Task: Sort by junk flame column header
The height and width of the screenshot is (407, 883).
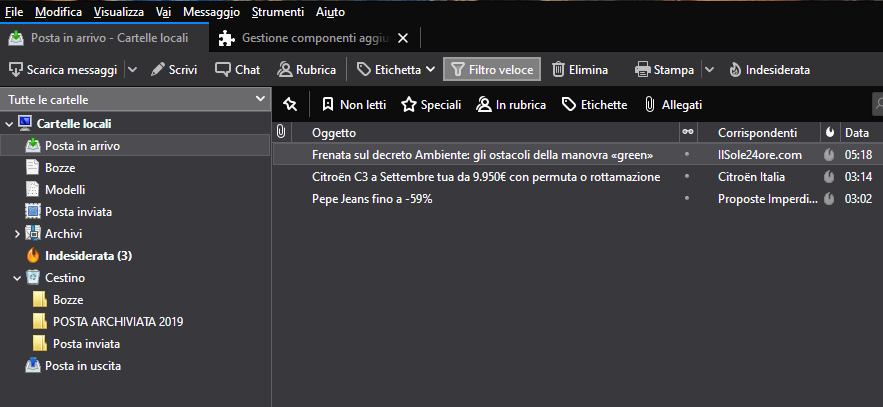Action: (x=830, y=133)
